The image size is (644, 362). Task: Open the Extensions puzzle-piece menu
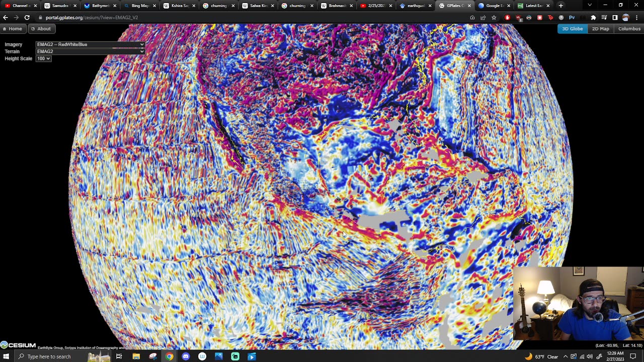(593, 18)
